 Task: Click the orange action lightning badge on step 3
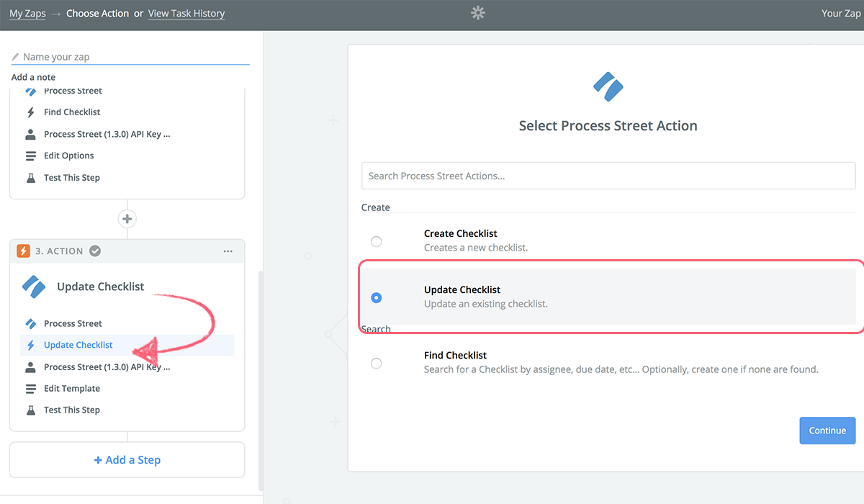pos(23,251)
